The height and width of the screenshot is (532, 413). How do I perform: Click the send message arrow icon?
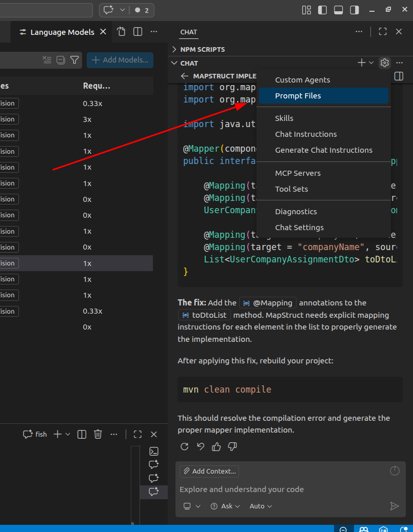[394, 506]
